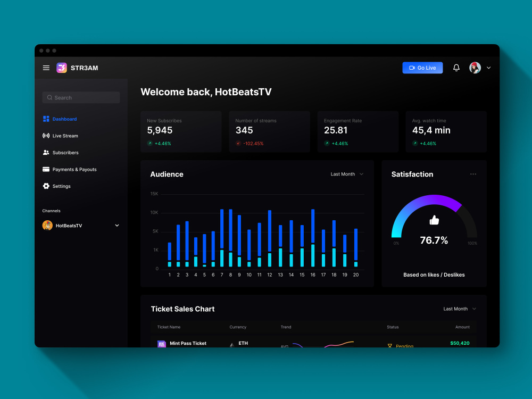Screen dimensions: 532x399
Task: Click the Number of streams down-arrow icon
Action: [238, 143]
